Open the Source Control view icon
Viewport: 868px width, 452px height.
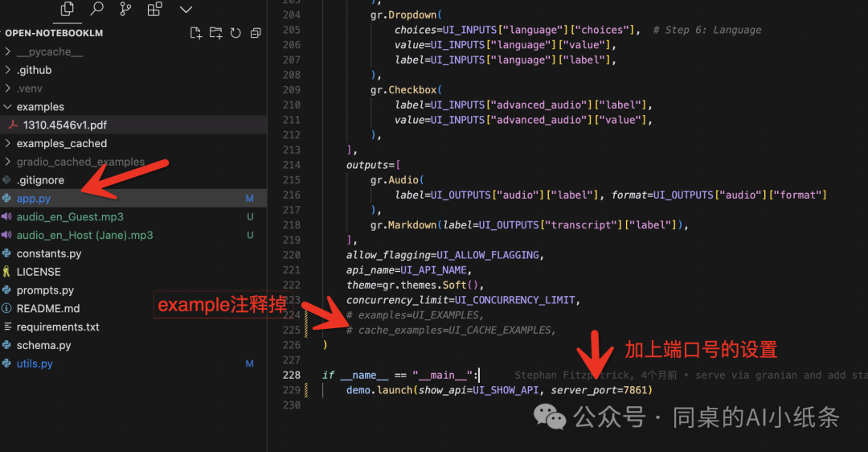tap(125, 9)
